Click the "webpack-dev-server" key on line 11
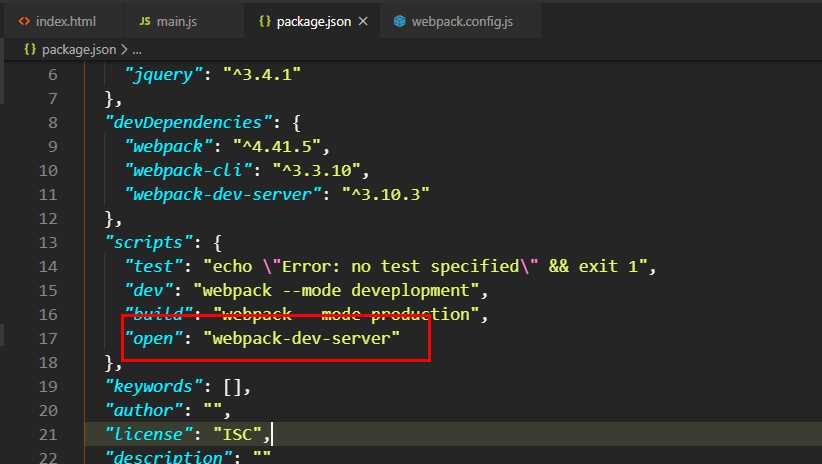The width and height of the screenshot is (822, 464). (223, 195)
